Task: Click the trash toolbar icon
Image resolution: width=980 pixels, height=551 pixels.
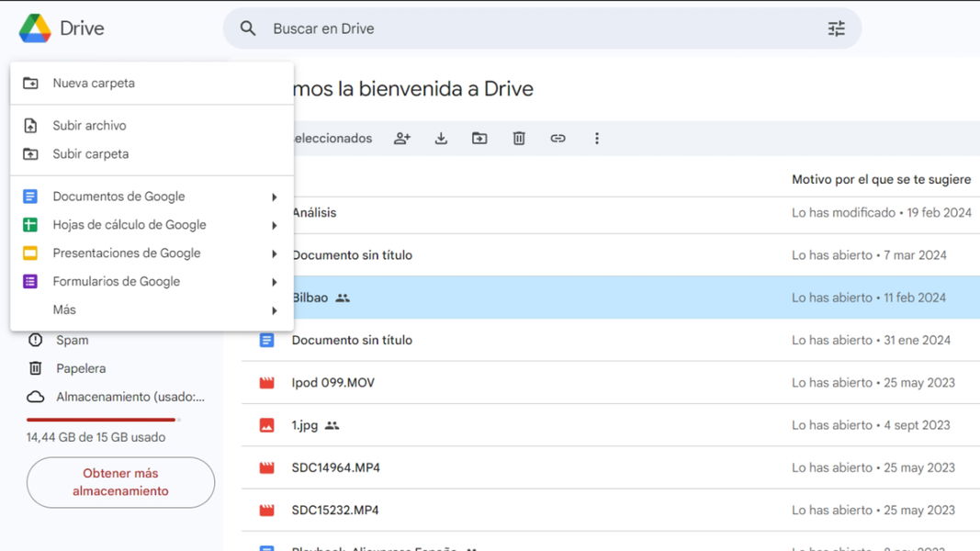Action: pyautogui.click(x=519, y=138)
